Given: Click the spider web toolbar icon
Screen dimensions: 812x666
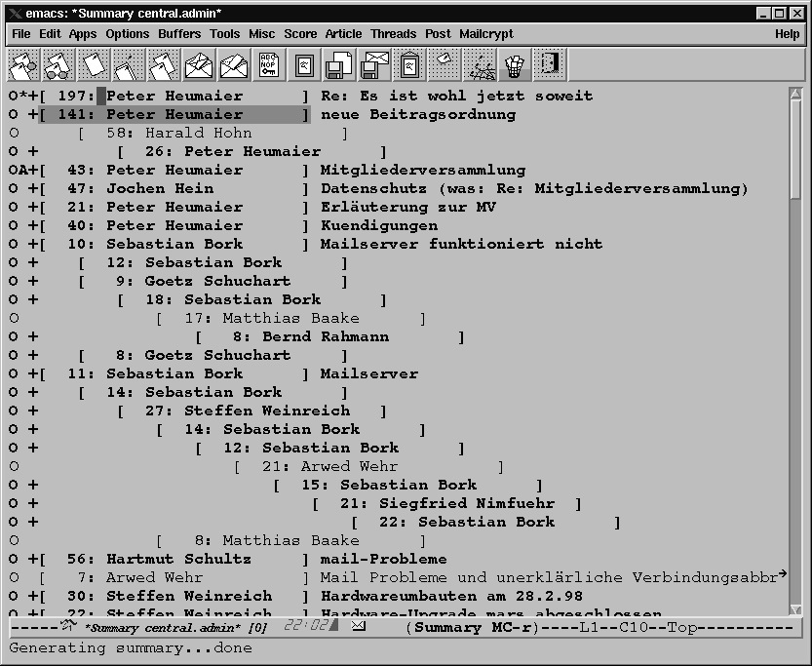Looking at the screenshot, I should tap(479, 64).
